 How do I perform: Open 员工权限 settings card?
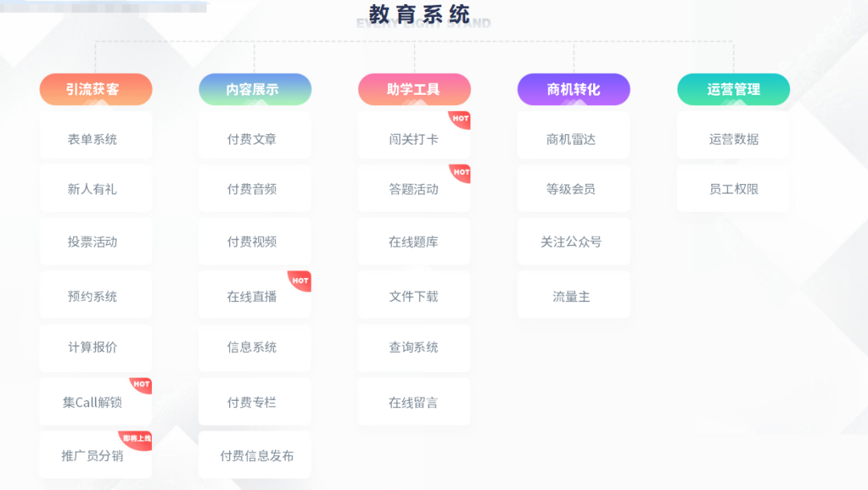coord(733,190)
